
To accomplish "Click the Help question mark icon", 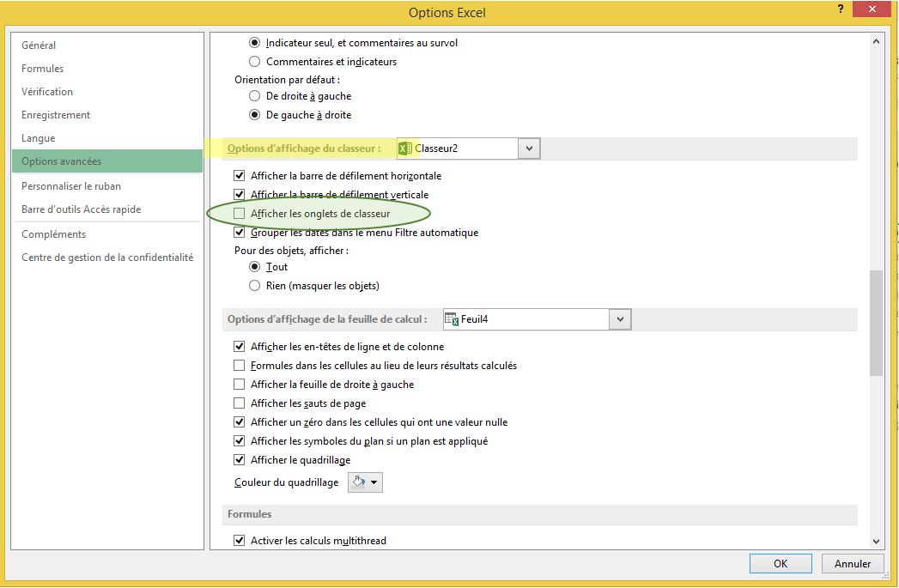I will (x=838, y=9).
